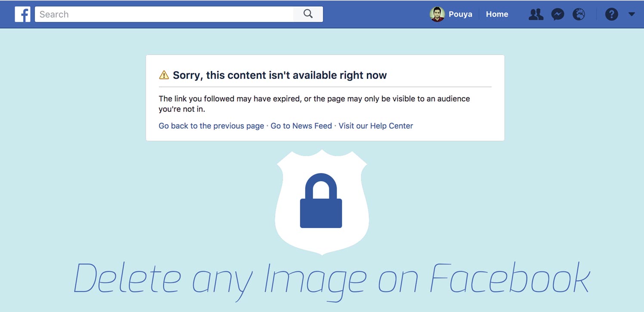
Task: Focus the Facebook Search field
Action: point(164,14)
